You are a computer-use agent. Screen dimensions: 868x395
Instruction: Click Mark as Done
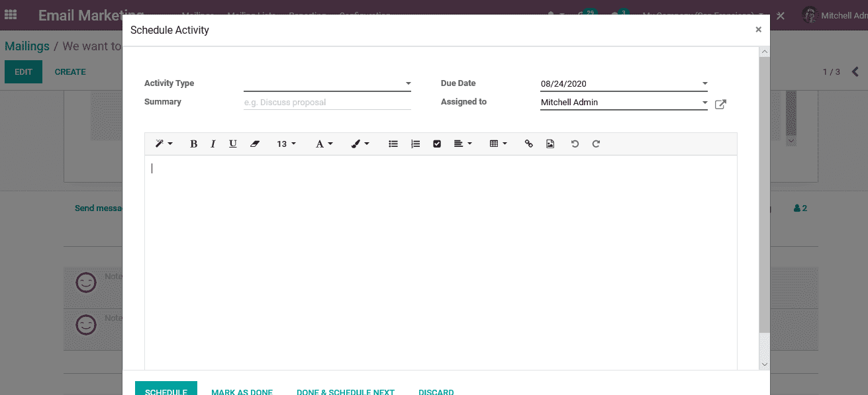(242, 391)
